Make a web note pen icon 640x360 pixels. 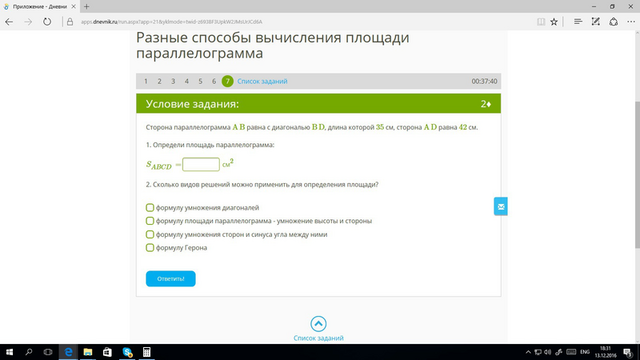click(596, 22)
